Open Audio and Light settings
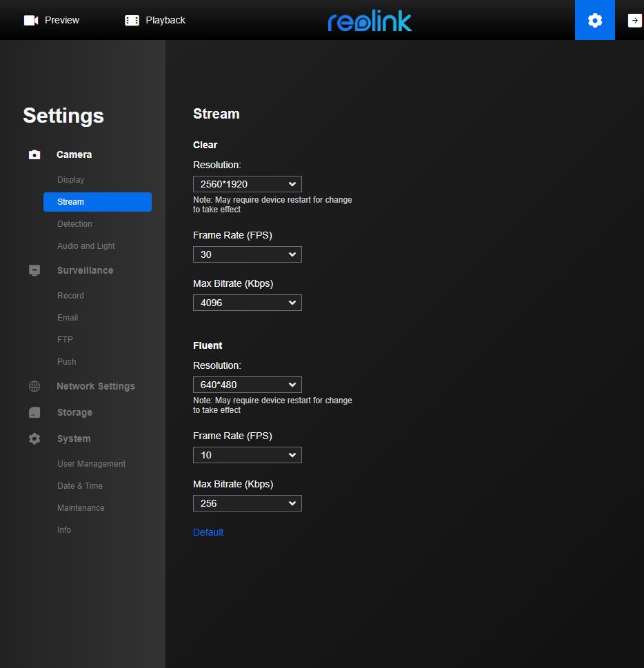Viewport: 644px width, 668px height. (85, 246)
